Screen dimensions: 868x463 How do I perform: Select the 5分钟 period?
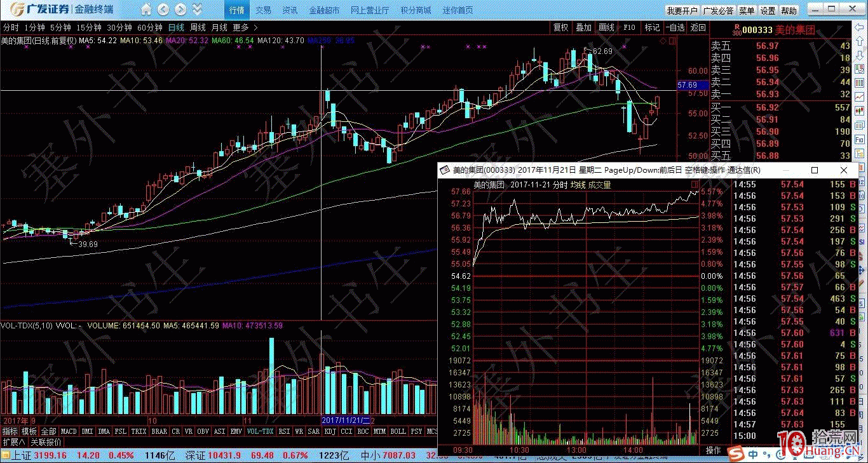(x=60, y=27)
